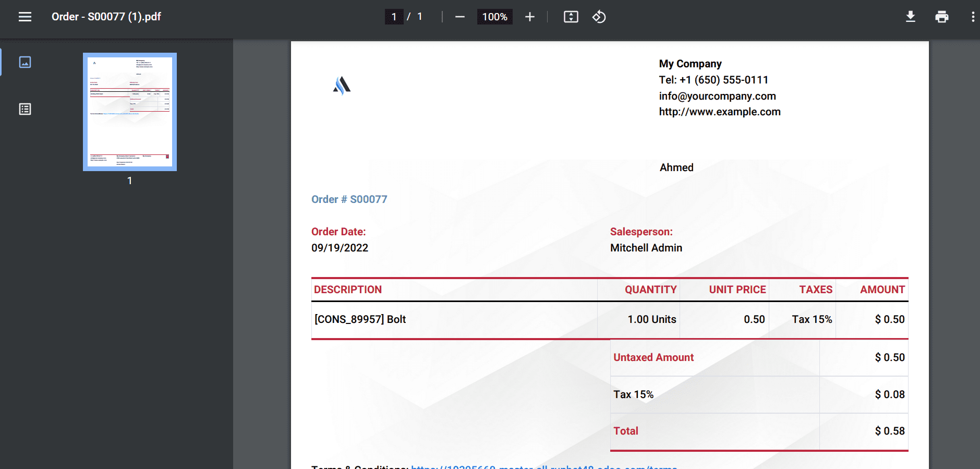Download the PDF file
The image size is (980, 469).
pyautogui.click(x=911, y=17)
